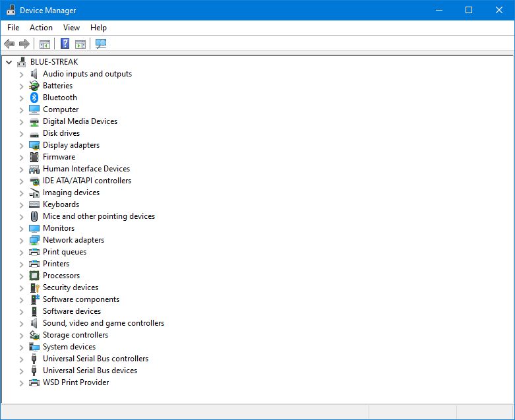
Task: Click the Software components icon
Action: click(x=35, y=299)
